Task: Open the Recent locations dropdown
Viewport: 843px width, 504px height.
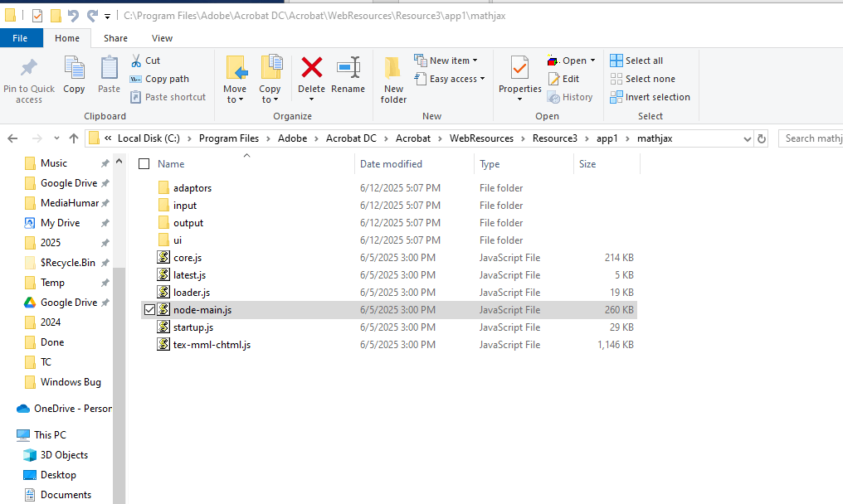Action: coord(56,138)
